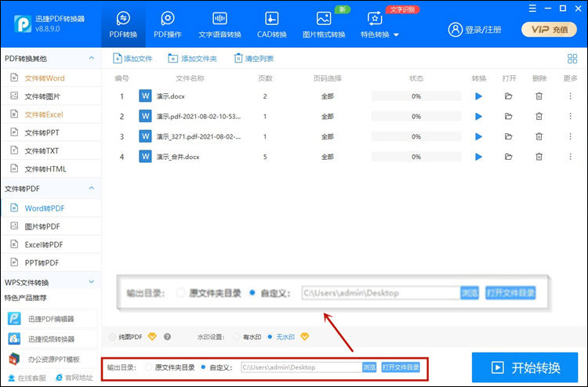Expand the WPS文件转换 section
588x387 pixels.
92,282
